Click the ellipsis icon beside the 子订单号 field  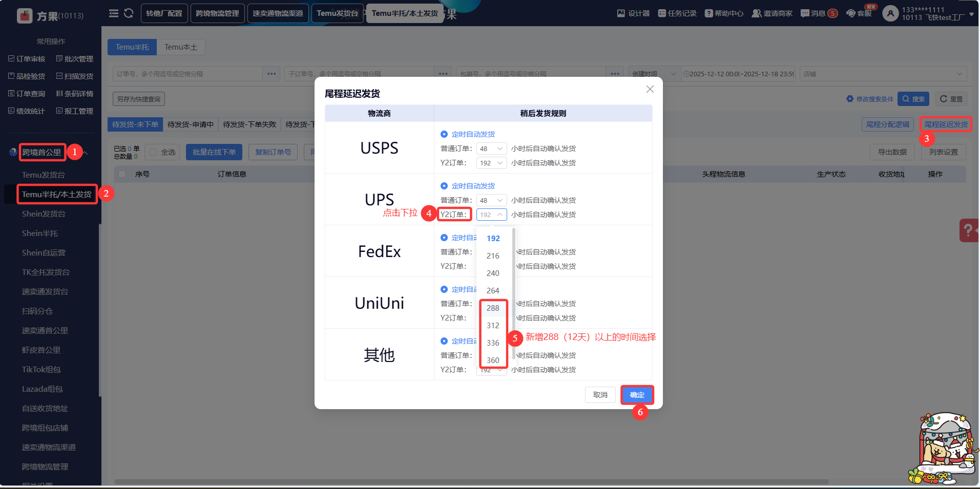(x=443, y=74)
